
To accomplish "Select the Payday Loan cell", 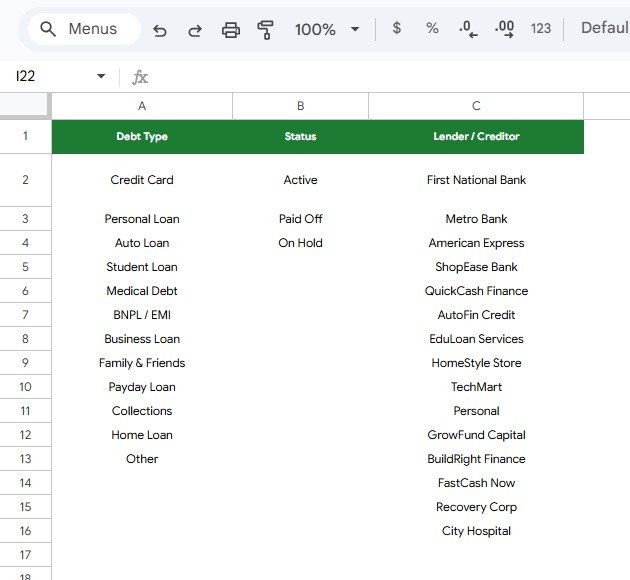I will (x=142, y=387).
